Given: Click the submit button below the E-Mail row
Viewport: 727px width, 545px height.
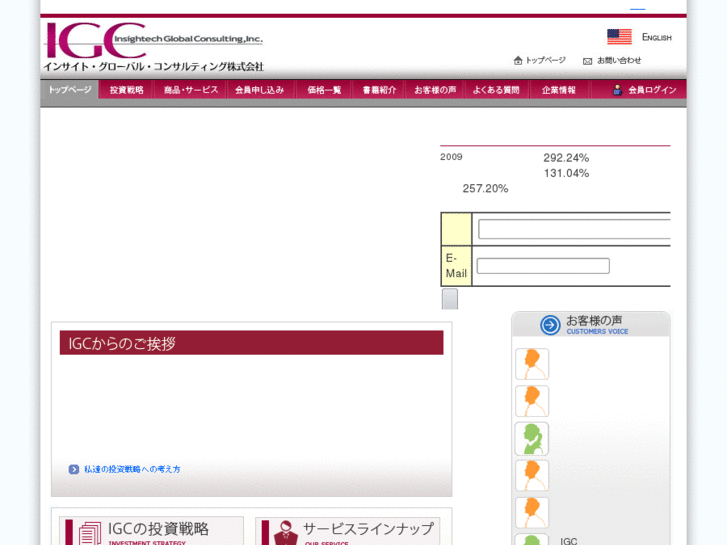Looking at the screenshot, I should click(x=450, y=299).
